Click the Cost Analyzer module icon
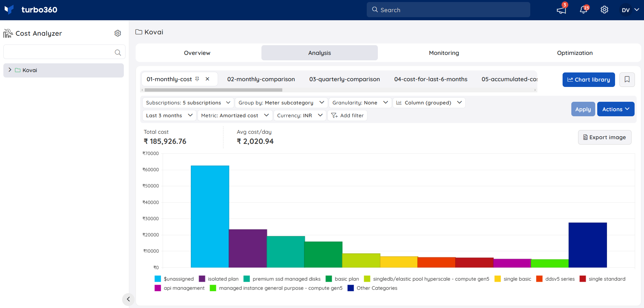The width and height of the screenshot is (644, 308). [x=8, y=33]
